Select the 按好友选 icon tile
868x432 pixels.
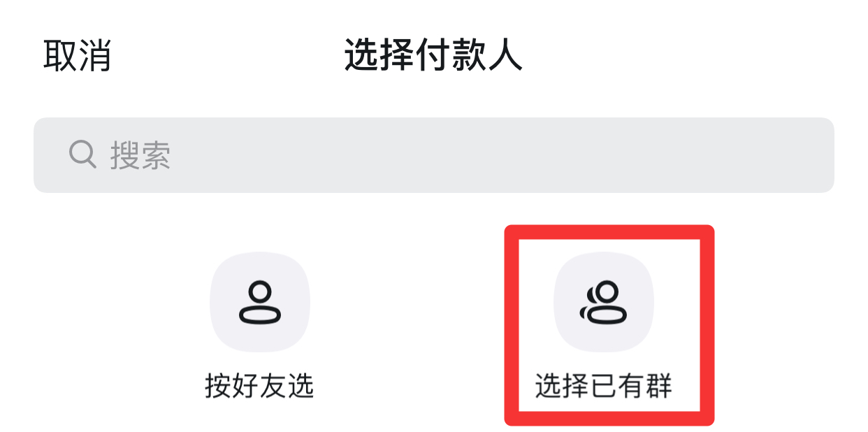coord(259,302)
